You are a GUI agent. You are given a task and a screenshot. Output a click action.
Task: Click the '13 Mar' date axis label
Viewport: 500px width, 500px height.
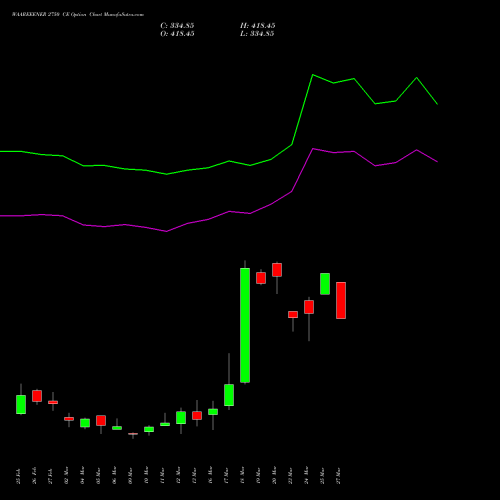[x=194, y=476]
